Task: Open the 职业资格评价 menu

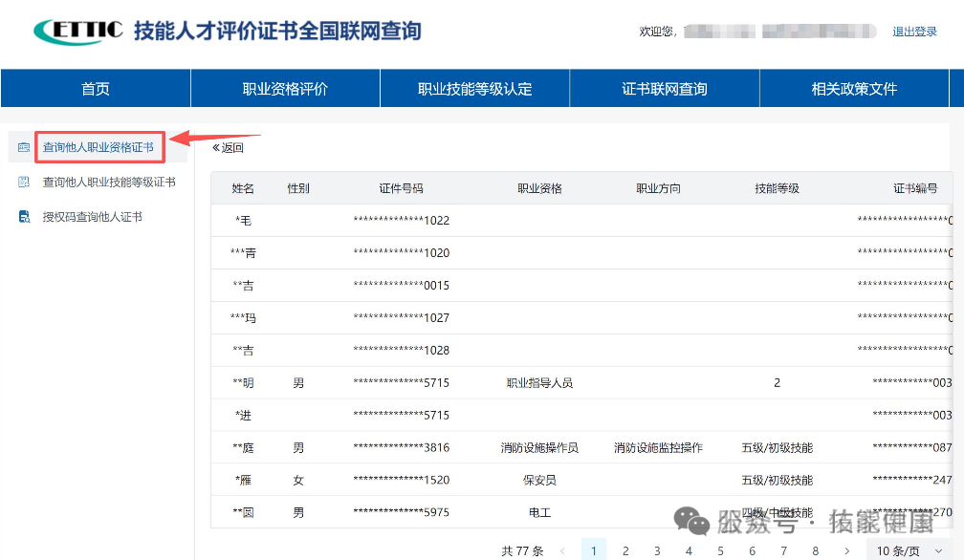Action: pos(285,89)
